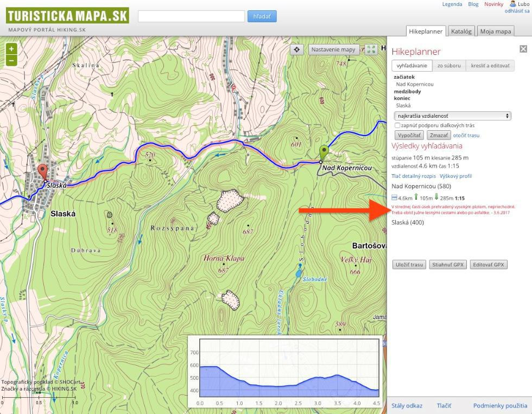Zoom in the map with plus button
Screen dimensions: 532x414
[11, 49]
